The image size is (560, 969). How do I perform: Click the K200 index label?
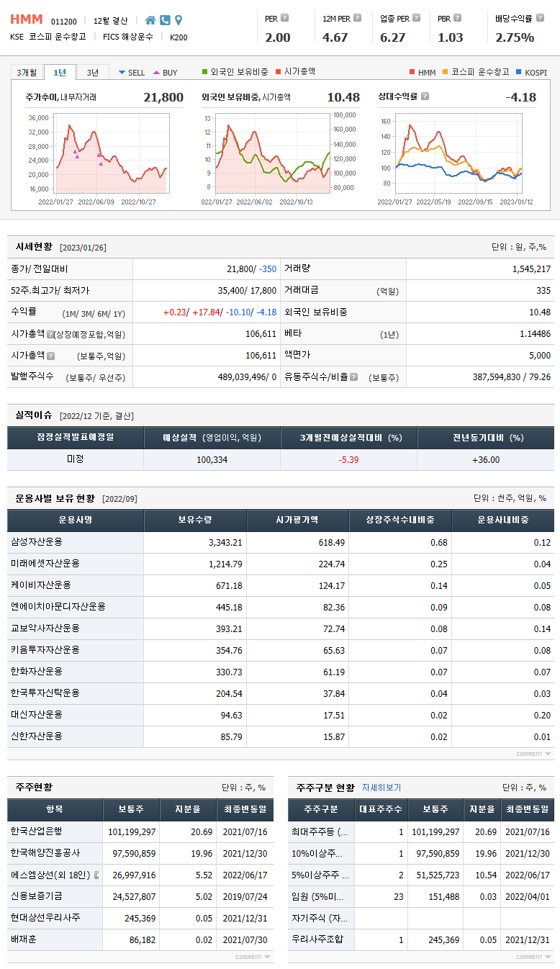pos(179,37)
